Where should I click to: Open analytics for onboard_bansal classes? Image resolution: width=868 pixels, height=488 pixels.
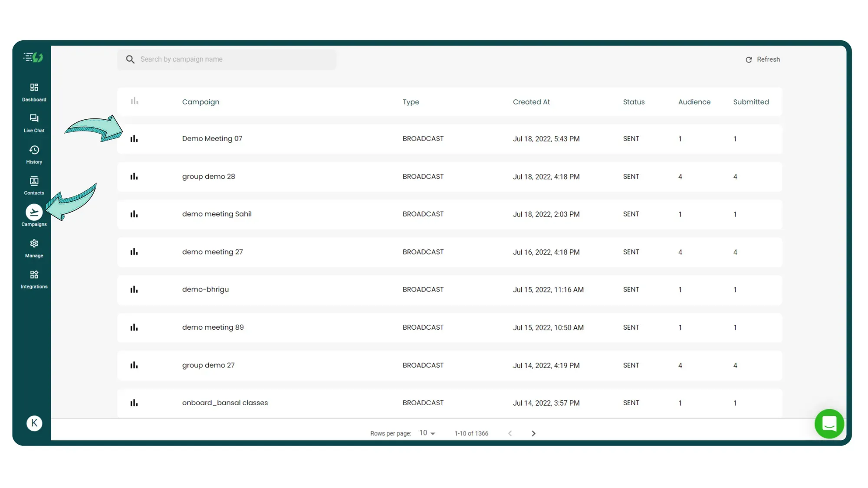(x=134, y=403)
